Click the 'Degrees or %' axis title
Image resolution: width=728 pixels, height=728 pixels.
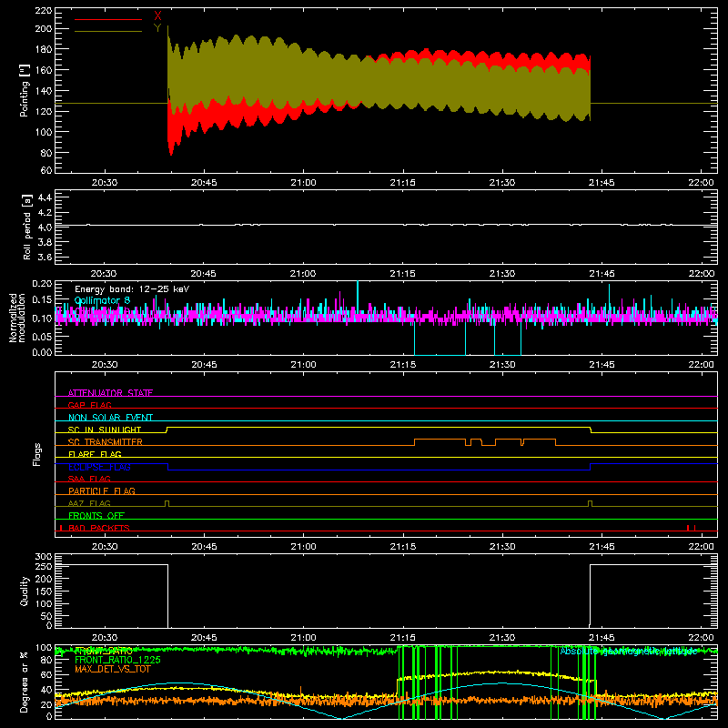pos(25,682)
